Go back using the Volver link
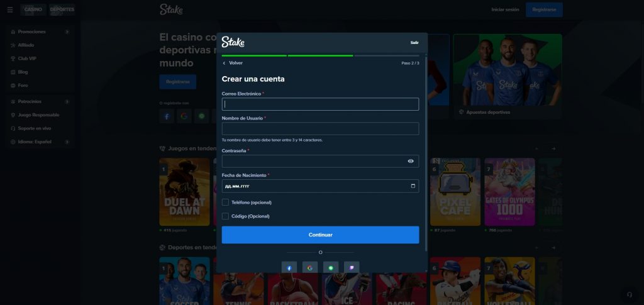 pyautogui.click(x=232, y=63)
